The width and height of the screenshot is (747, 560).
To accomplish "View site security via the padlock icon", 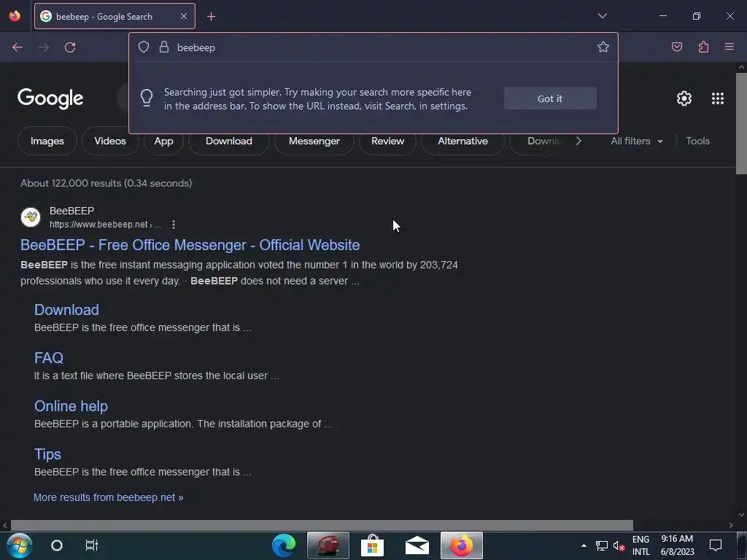I will [164, 47].
